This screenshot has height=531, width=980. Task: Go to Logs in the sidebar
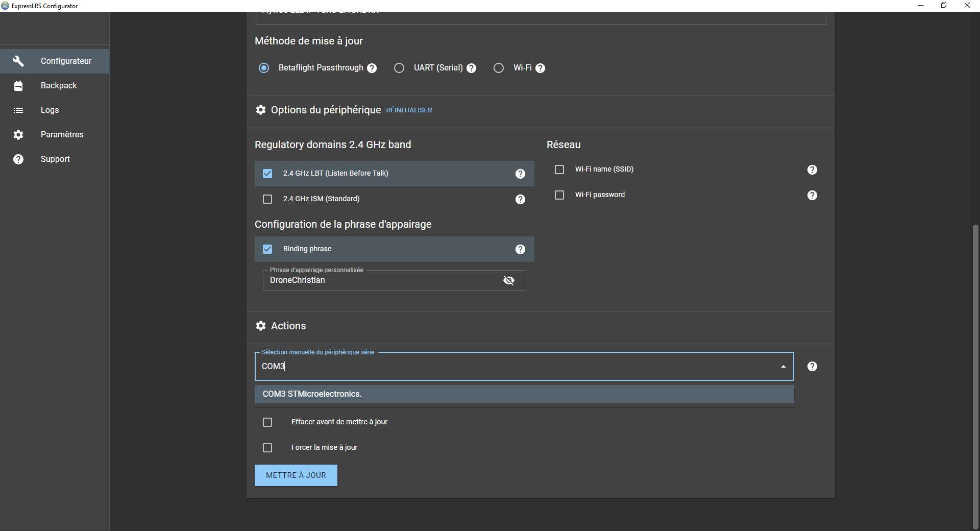tap(50, 110)
